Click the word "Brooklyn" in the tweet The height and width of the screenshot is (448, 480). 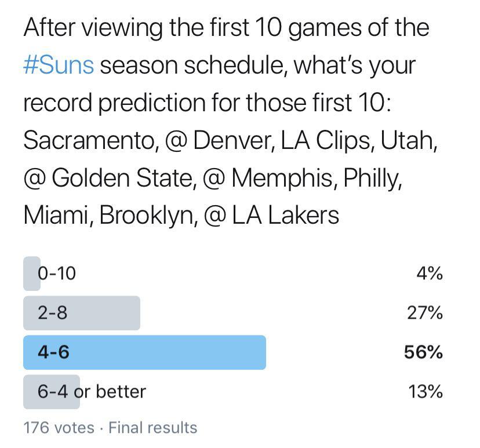click(x=145, y=216)
